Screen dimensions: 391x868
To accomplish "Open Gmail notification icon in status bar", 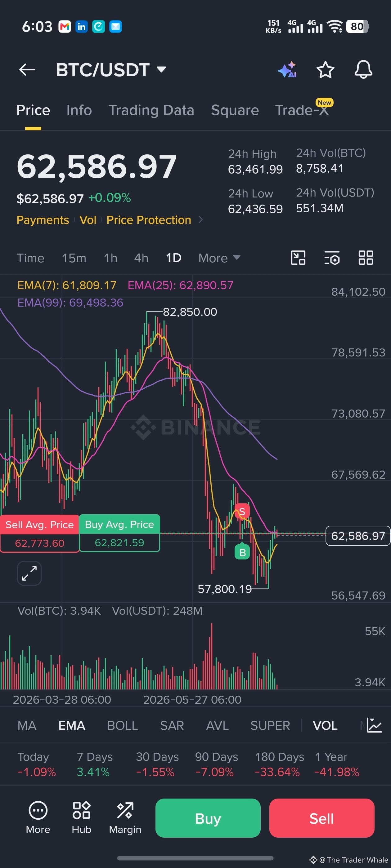I will tap(65, 26).
